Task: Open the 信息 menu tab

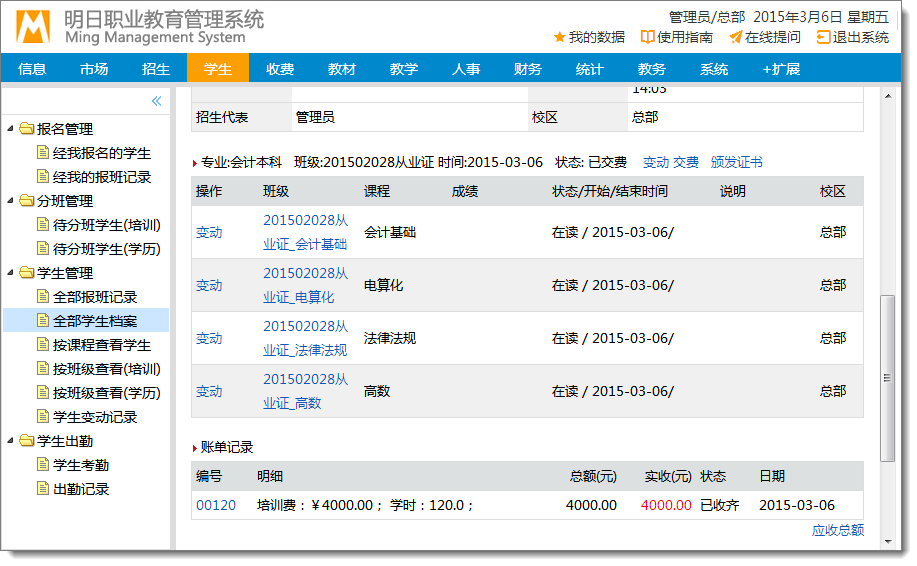Action: pyautogui.click(x=32, y=69)
